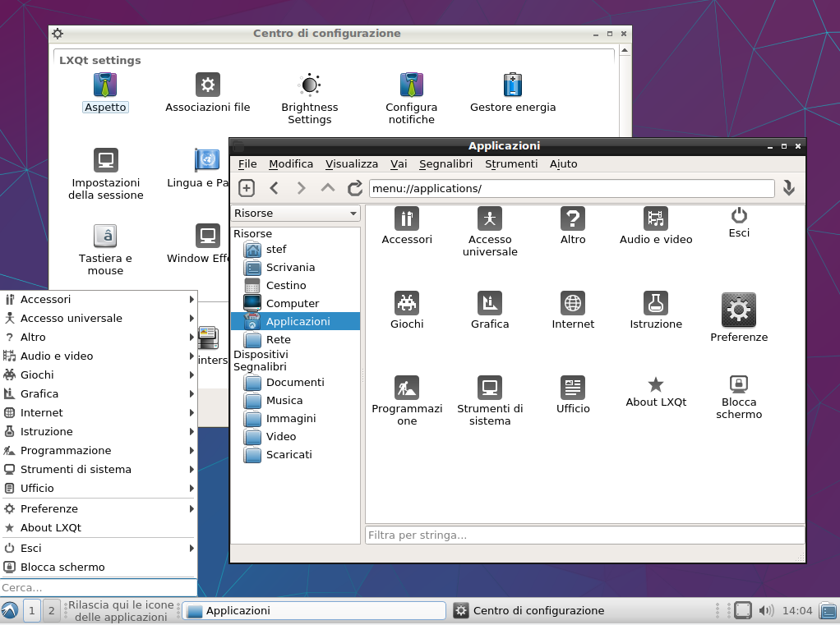Image resolution: width=840 pixels, height=625 pixels.
Task: Click the reload button in the toolbar
Action: coord(355,188)
